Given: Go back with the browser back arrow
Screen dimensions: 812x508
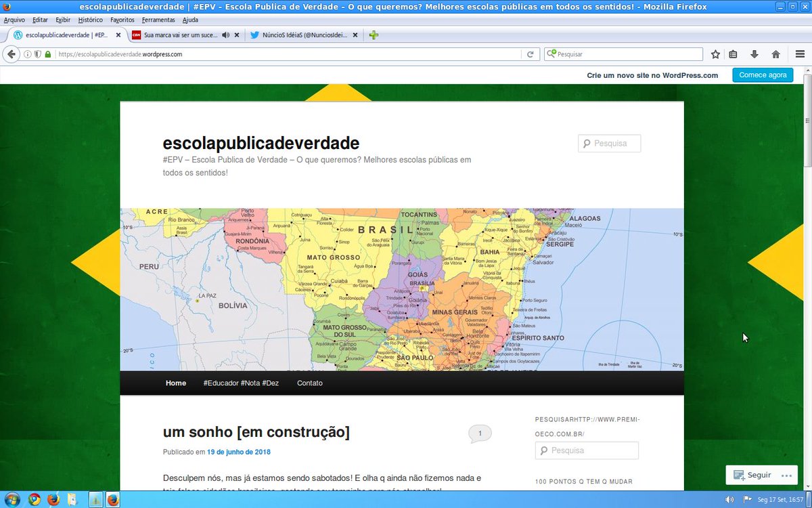Looking at the screenshot, I should pyautogui.click(x=12, y=54).
